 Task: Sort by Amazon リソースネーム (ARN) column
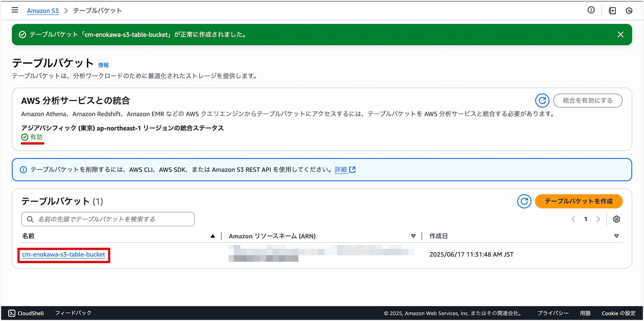pyautogui.click(x=413, y=236)
